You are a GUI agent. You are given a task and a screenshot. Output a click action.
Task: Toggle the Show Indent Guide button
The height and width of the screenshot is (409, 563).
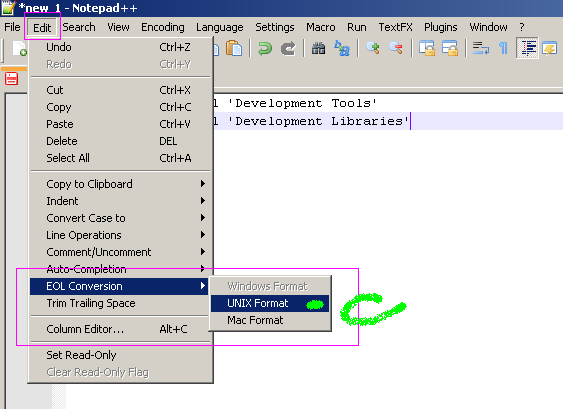click(x=527, y=48)
